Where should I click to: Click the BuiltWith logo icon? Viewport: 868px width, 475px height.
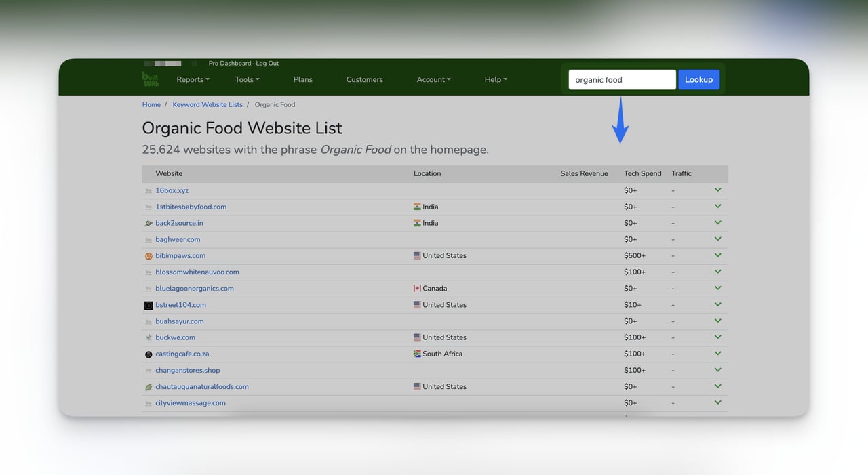coord(151,79)
